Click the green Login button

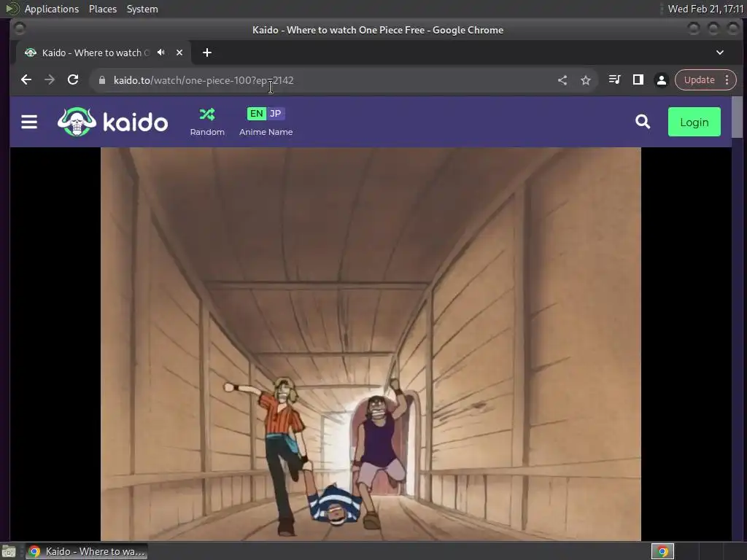pos(694,122)
